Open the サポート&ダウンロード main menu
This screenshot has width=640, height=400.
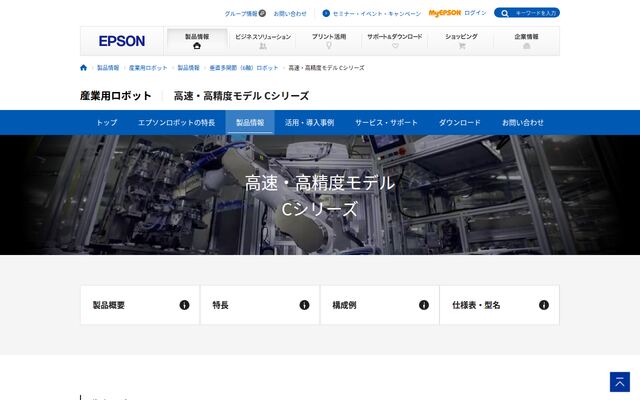395,41
